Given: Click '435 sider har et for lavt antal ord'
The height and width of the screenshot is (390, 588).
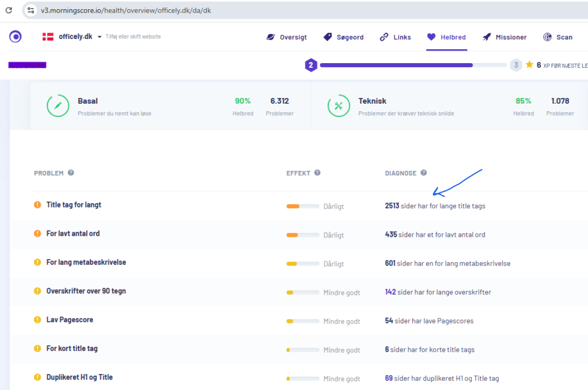Looking at the screenshot, I should [x=435, y=235].
